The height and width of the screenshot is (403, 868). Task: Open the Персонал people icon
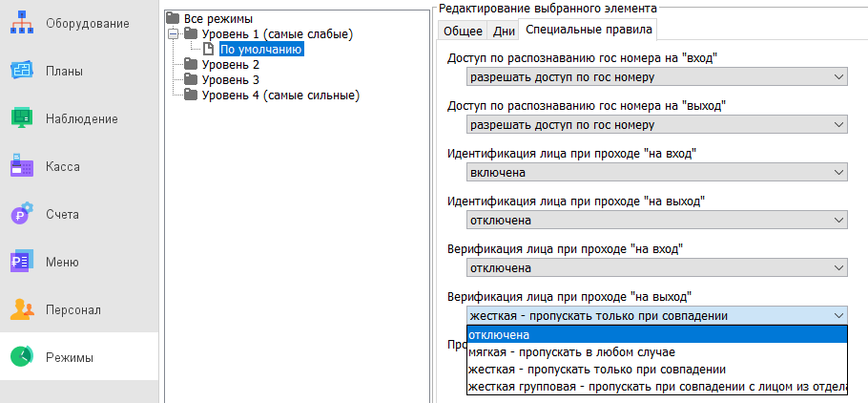tap(22, 309)
